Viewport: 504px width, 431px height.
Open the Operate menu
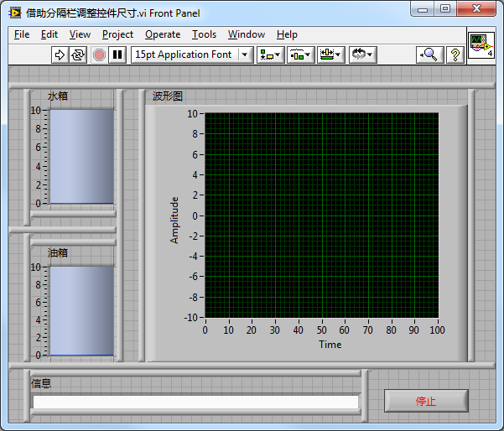(x=162, y=34)
